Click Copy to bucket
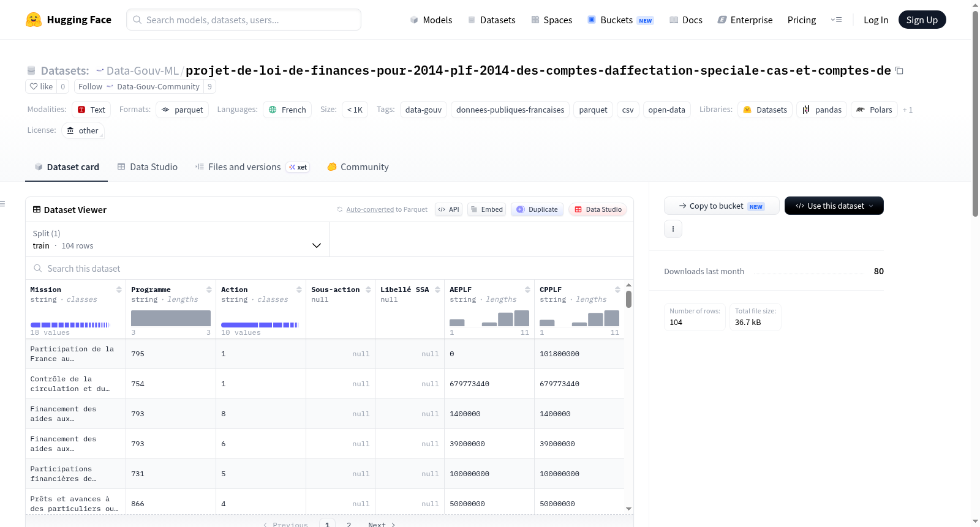This screenshot has height=527, width=980. coord(722,206)
